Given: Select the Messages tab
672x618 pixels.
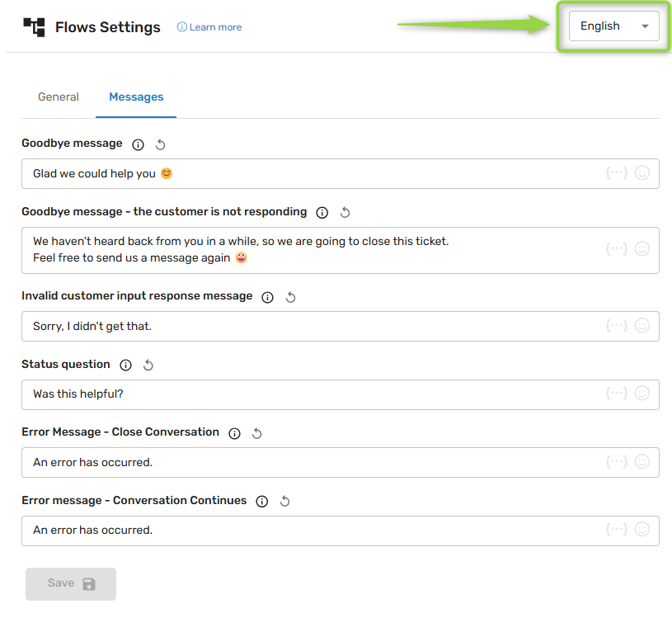Looking at the screenshot, I should coord(136,97).
